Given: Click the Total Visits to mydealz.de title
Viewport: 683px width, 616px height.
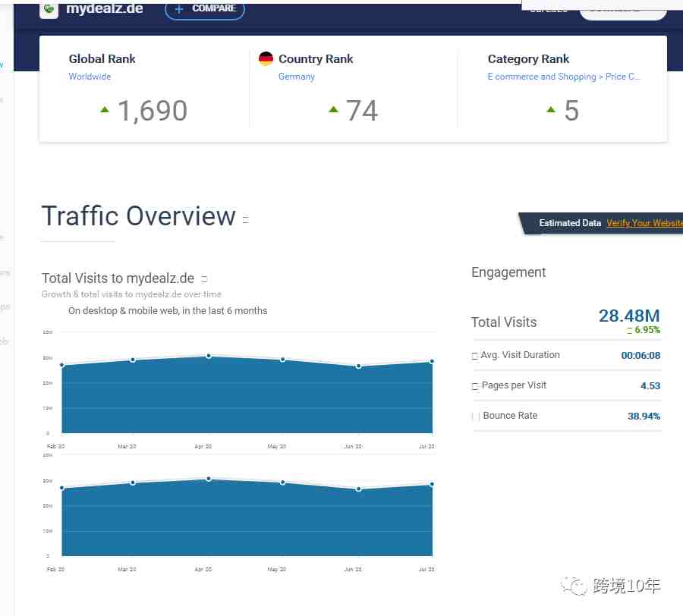Looking at the screenshot, I should click(118, 278).
